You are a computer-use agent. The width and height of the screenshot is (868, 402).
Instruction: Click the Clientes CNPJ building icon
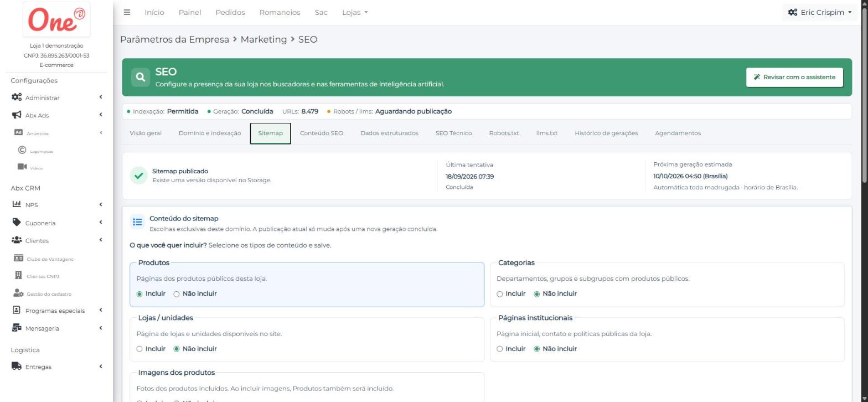(18, 276)
